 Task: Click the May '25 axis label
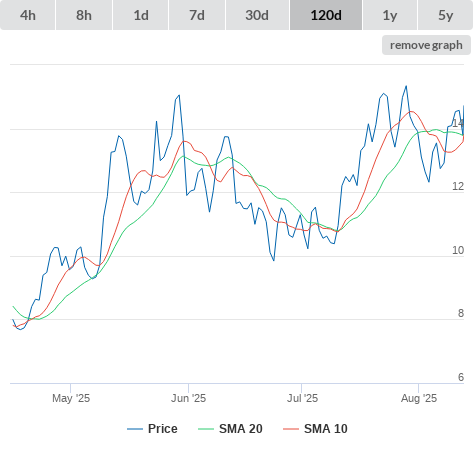[71, 398]
